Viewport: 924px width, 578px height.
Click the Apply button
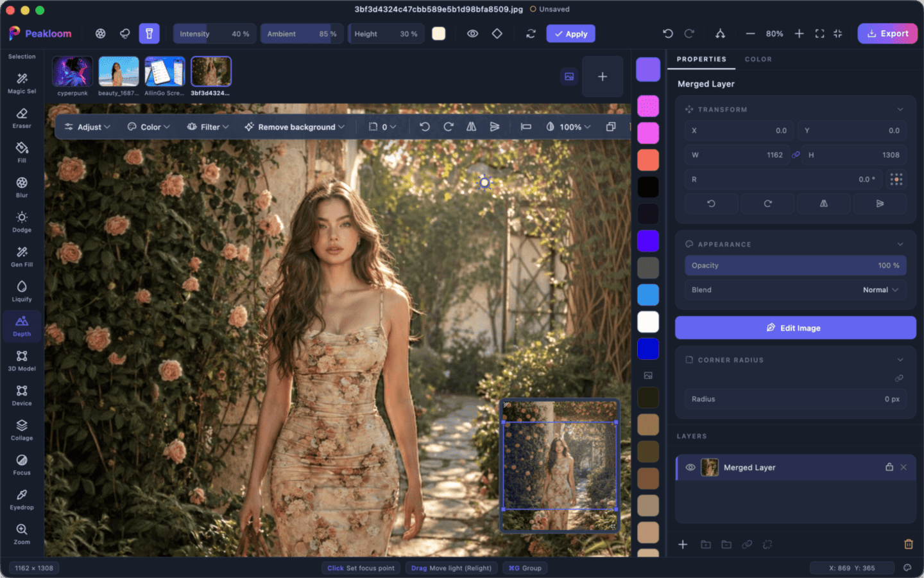pos(570,33)
